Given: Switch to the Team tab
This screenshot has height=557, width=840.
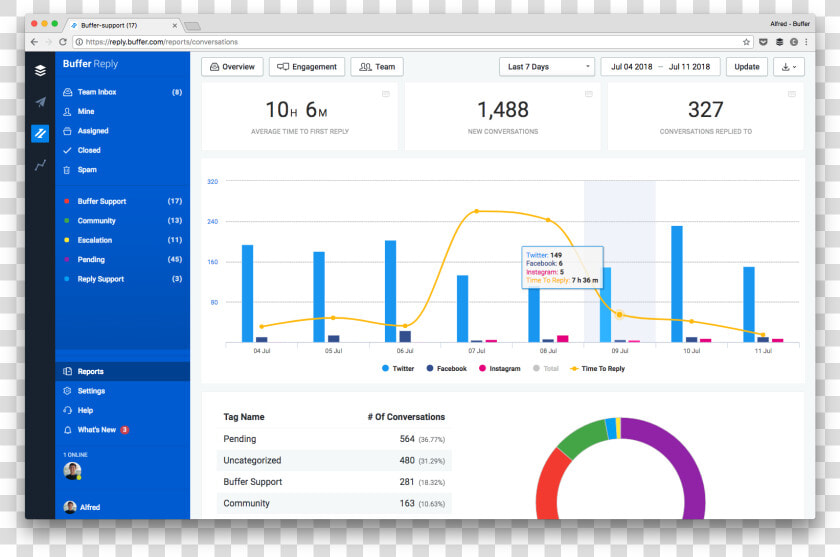Looking at the screenshot, I should click(377, 67).
